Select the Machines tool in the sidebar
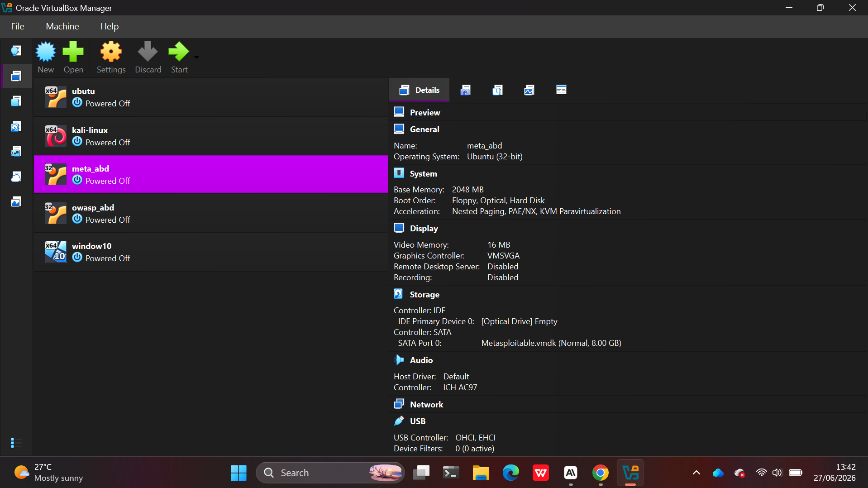868x488 pixels. pyautogui.click(x=16, y=76)
